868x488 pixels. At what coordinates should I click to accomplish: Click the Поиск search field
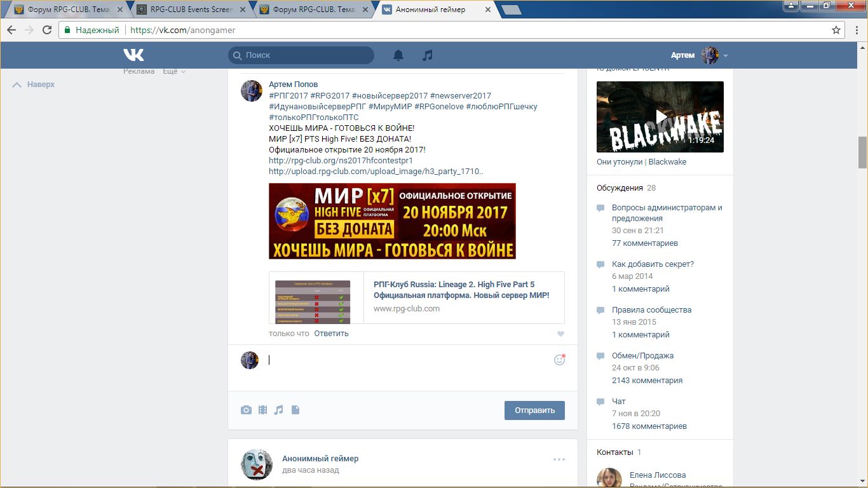[301, 55]
